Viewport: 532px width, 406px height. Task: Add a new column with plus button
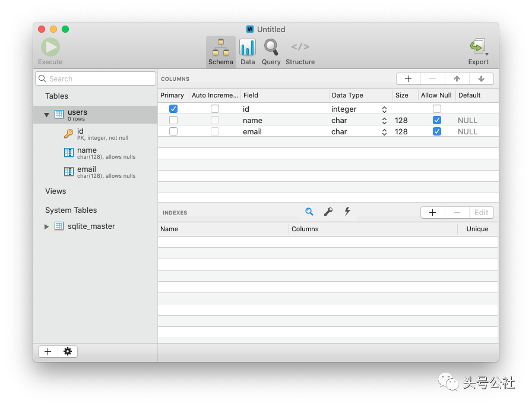click(x=408, y=78)
